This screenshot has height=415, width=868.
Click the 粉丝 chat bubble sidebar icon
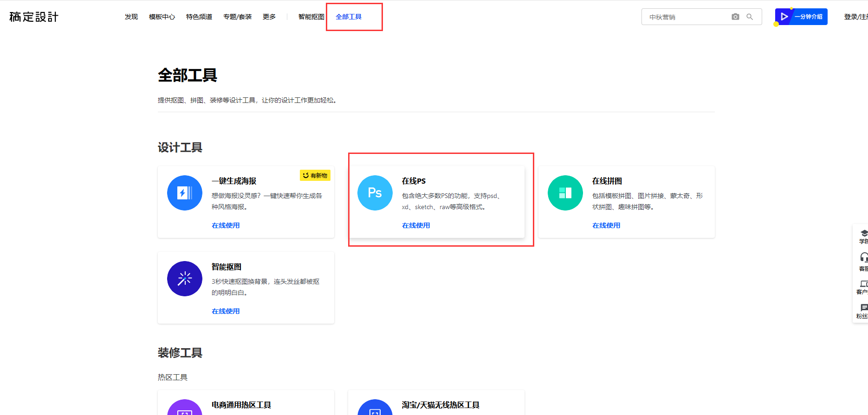click(864, 307)
